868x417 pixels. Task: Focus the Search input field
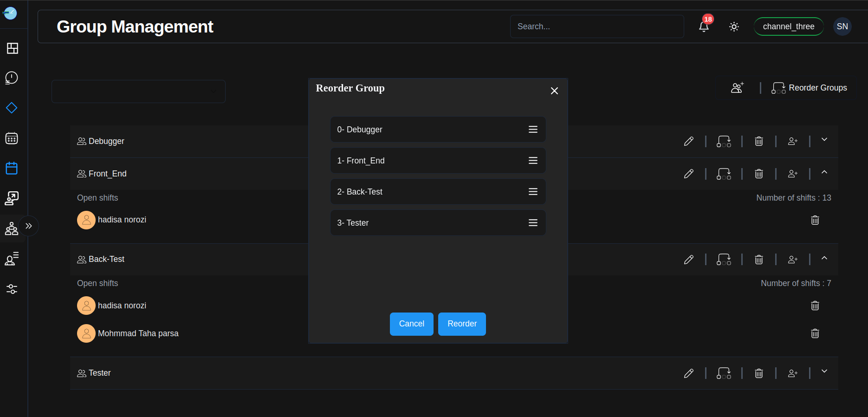(597, 26)
